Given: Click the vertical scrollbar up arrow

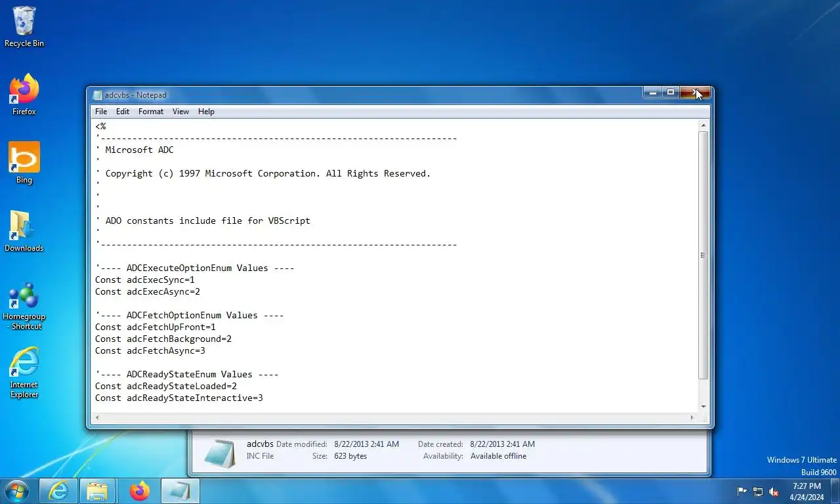Looking at the screenshot, I should tap(703, 125).
